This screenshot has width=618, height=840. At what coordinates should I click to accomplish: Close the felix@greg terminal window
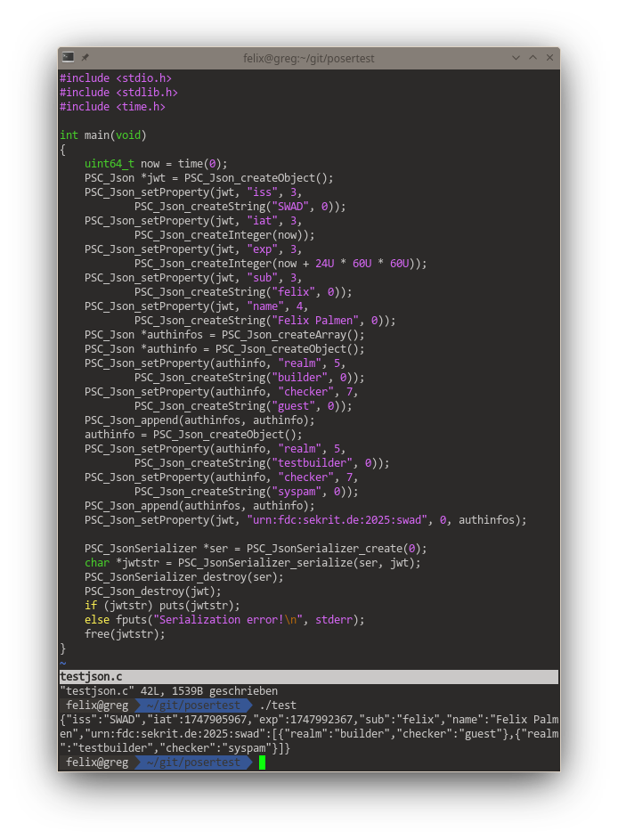(549, 58)
